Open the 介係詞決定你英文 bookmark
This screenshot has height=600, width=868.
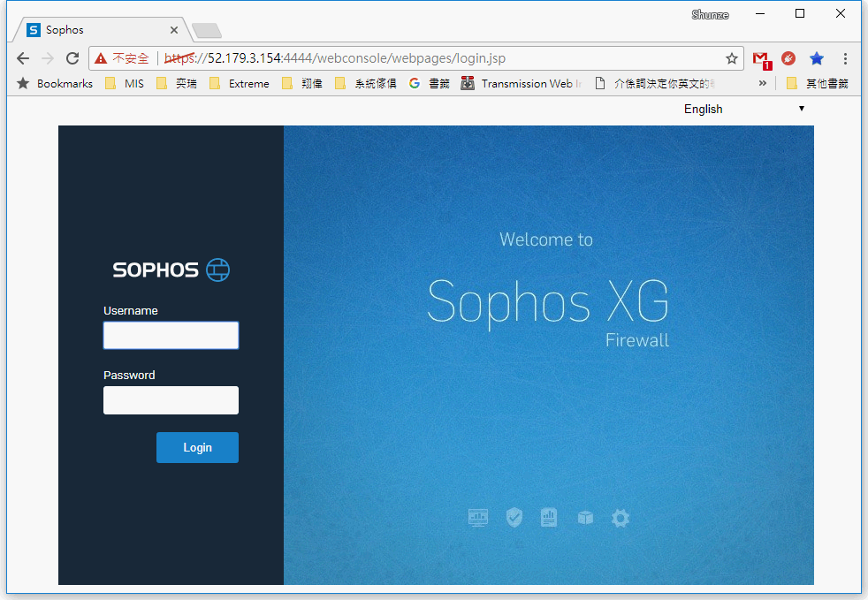(655, 84)
